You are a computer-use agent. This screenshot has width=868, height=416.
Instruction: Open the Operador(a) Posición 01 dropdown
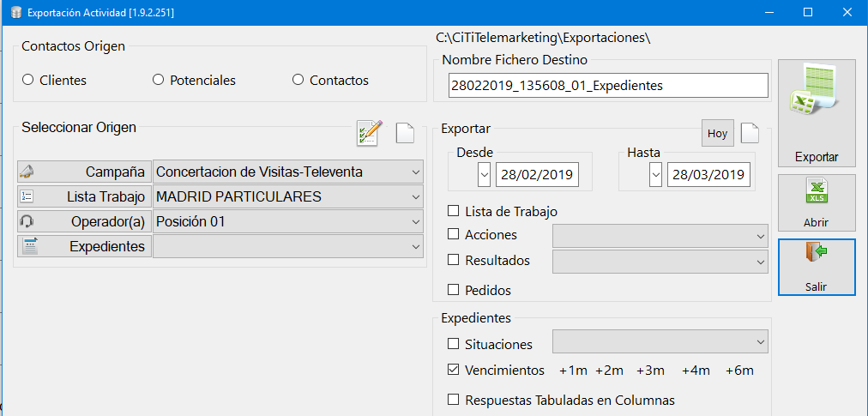tap(416, 221)
